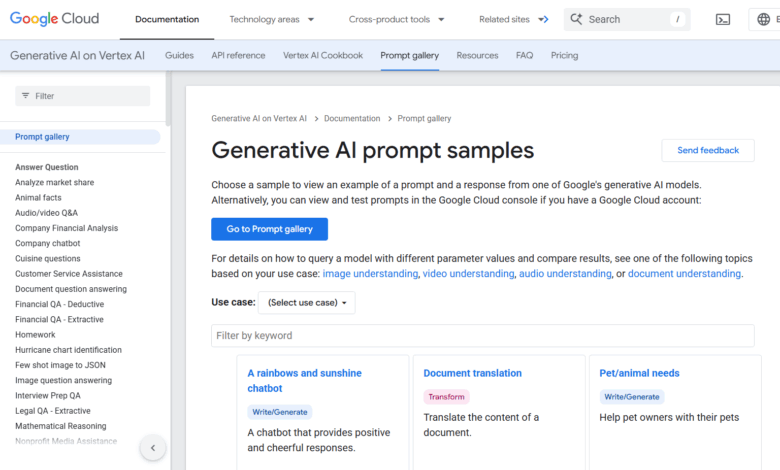
Task: Open the Pricing tab
Action: (564, 55)
